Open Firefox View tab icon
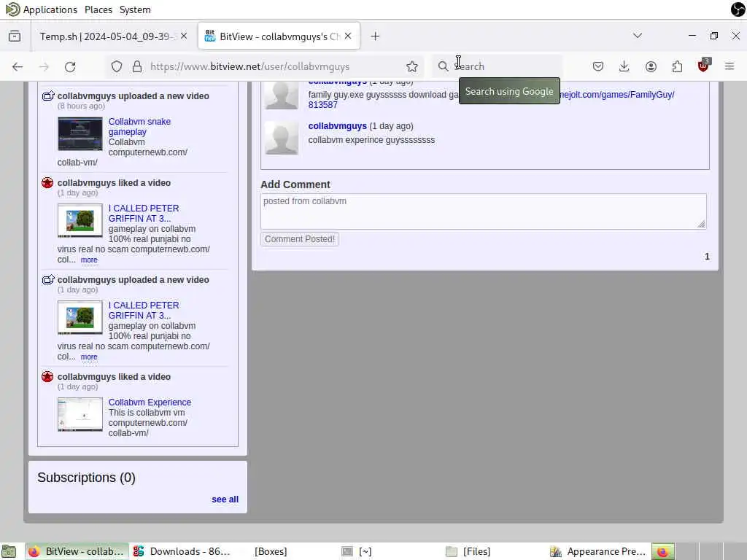747x560 pixels. 15,36
